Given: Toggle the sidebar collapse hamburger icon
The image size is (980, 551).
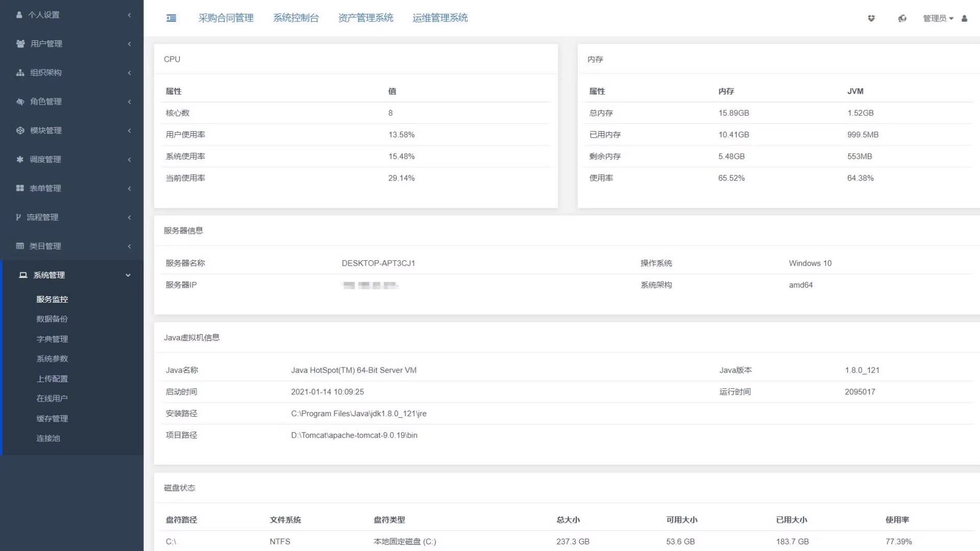Looking at the screenshot, I should click(x=171, y=18).
